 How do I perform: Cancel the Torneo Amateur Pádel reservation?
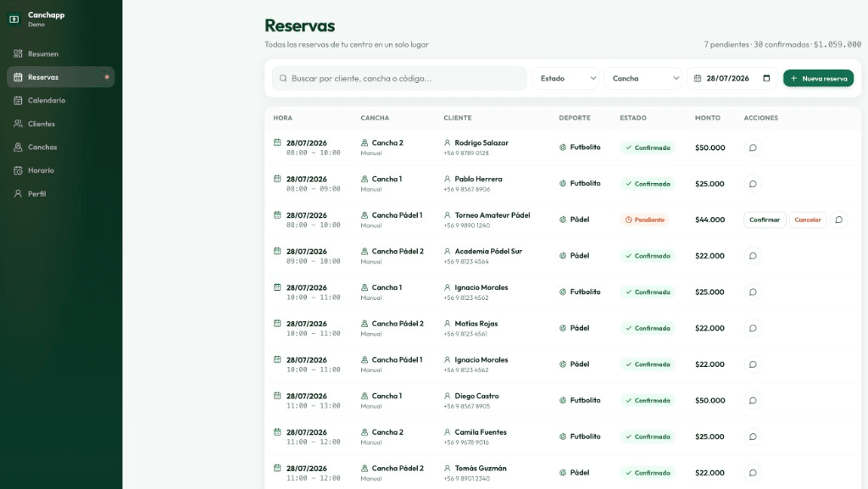808,219
